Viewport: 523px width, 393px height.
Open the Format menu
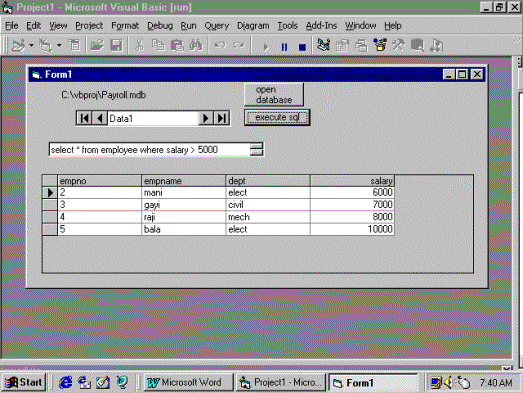[x=125, y=26]
